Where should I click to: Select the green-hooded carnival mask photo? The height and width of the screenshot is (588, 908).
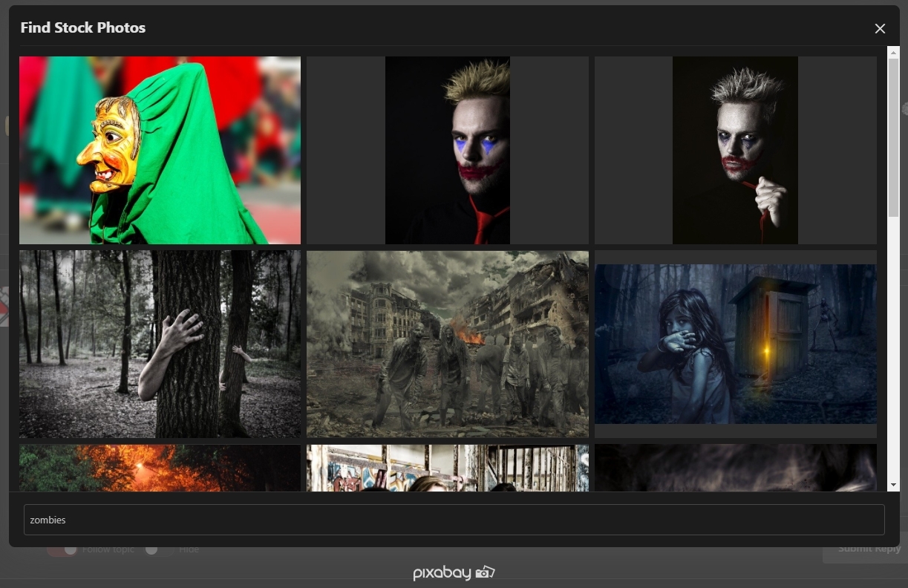click(x=160, y=150)
